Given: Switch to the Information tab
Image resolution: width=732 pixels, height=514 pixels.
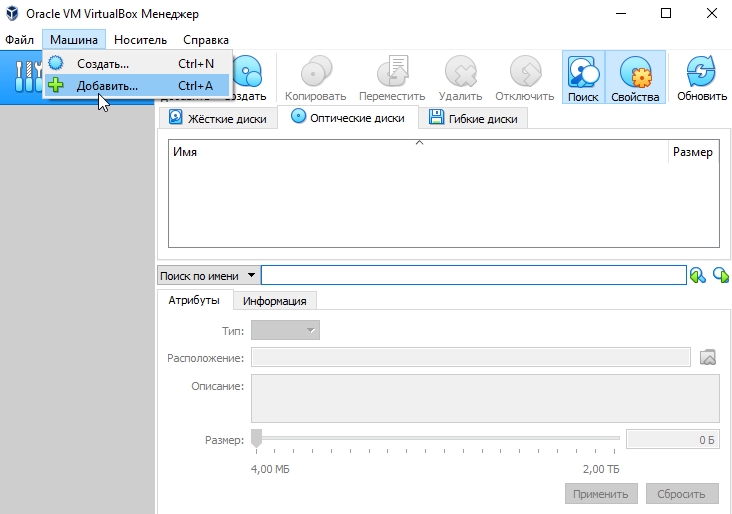Looking at the screenshot, I should coord(274,301).
